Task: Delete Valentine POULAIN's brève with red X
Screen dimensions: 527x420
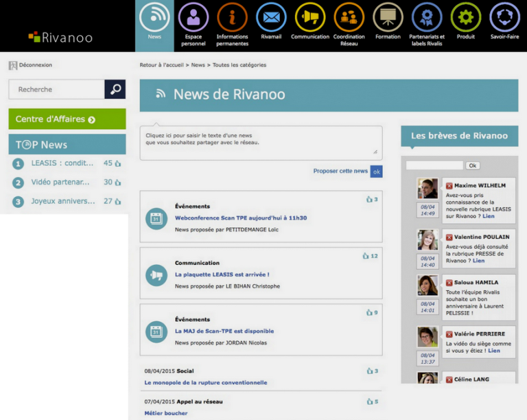Action: [449, 237]
